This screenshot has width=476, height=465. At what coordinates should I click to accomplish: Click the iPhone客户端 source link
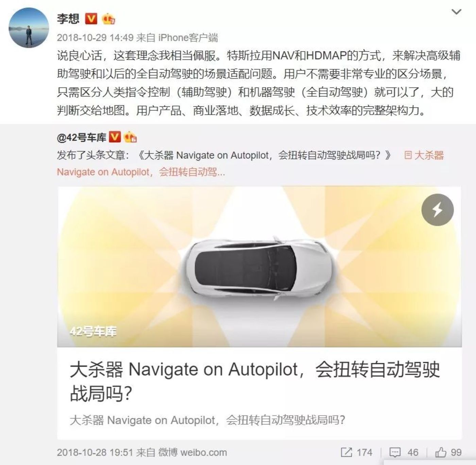click(188, 38)
